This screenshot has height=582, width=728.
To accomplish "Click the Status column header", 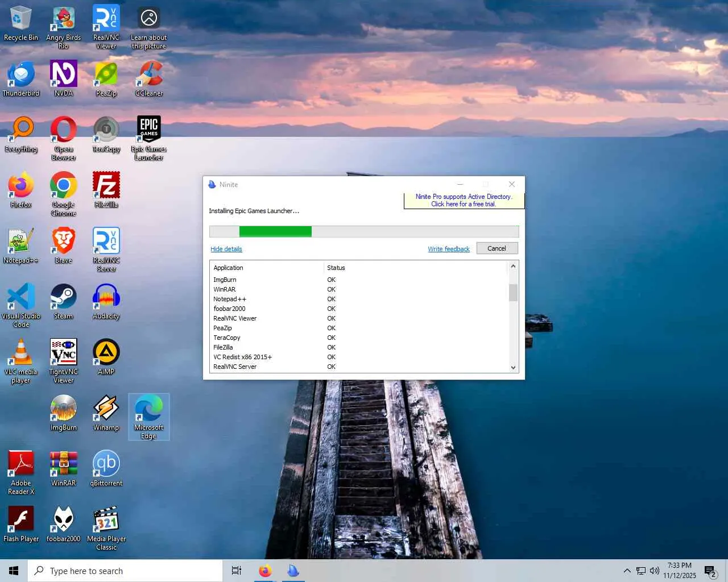I will pos(415,268).
